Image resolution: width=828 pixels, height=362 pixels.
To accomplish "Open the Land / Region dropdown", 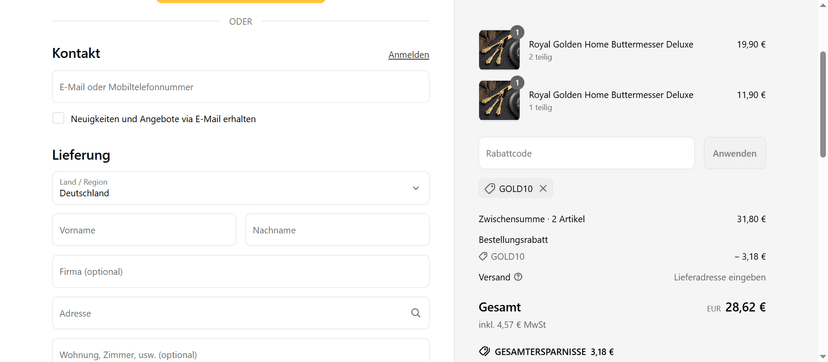I will pos(241,188).
